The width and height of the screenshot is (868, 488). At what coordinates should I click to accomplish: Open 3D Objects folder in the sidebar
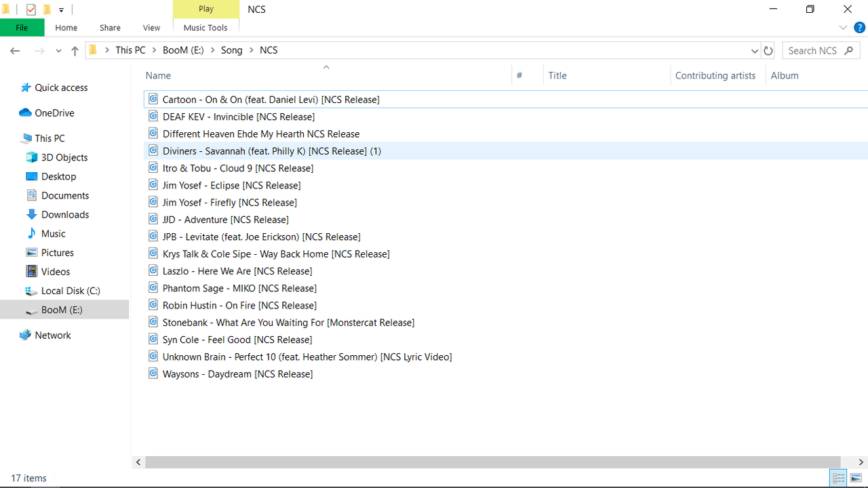click(x=57, y=157)
